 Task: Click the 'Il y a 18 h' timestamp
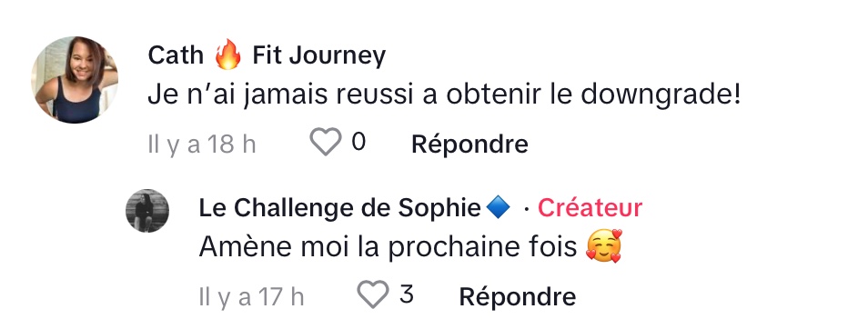pyautogui.click(x=201, y=145)
